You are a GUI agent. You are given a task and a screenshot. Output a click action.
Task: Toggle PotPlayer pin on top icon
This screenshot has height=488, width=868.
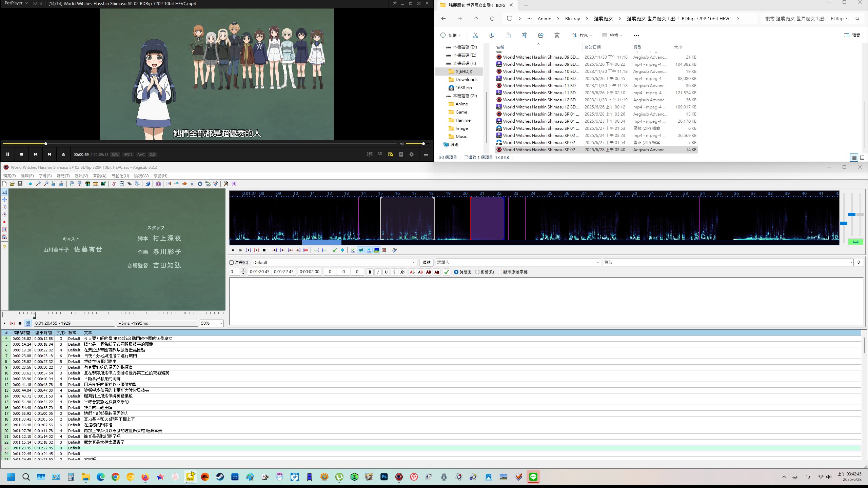[x=395, y=3]
